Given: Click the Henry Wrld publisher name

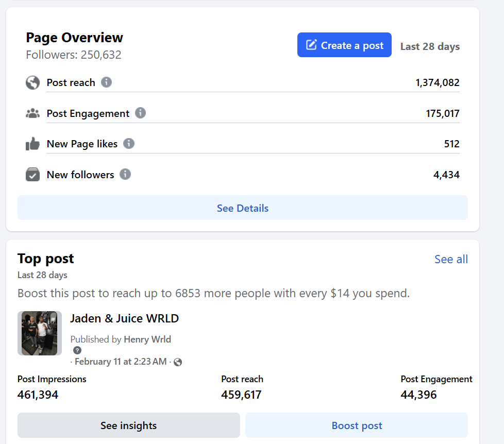Looking at the screenshot, I should pyautogui.click(x=147, y=339).
